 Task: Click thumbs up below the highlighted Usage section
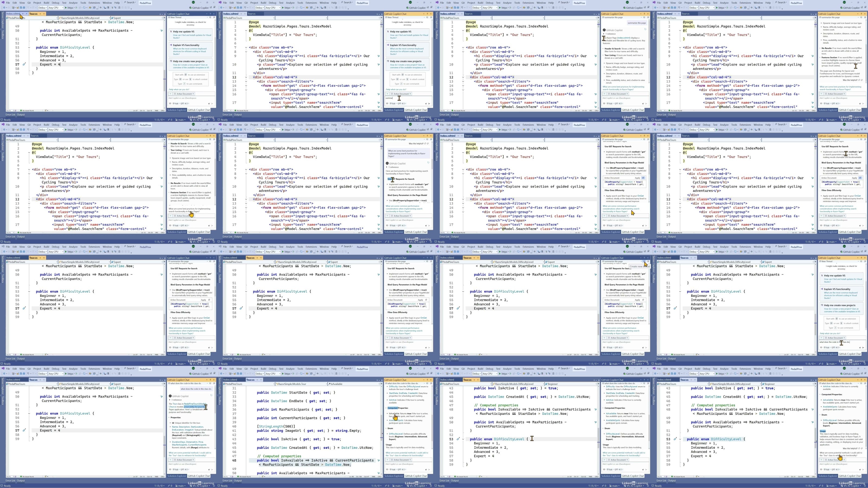859,449
